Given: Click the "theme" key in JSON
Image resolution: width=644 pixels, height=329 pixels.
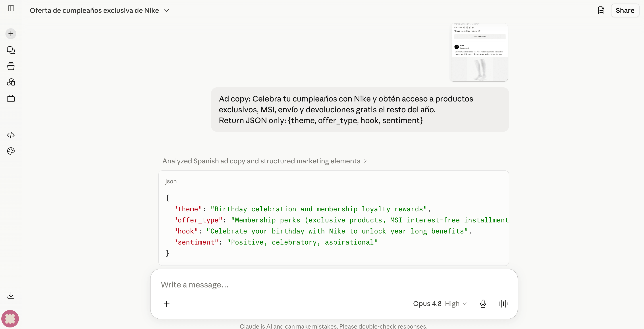Looking at the screenshot, I should tap(188, 209).
